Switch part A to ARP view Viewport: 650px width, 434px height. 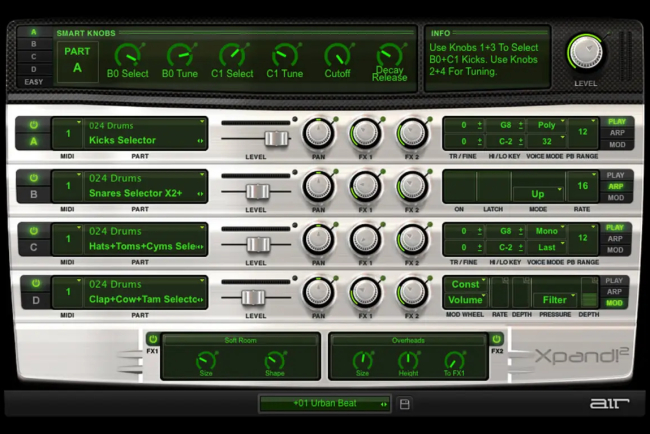[x=617, y=133]
